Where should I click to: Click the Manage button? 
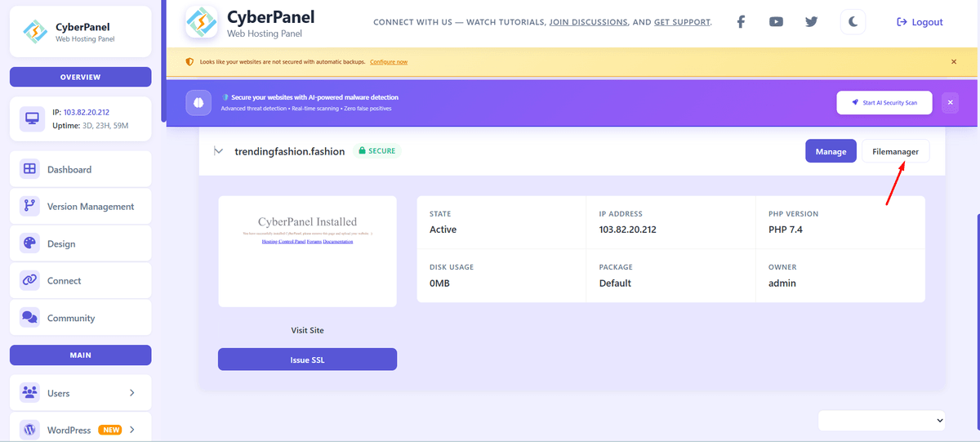(x=831, y=151)
